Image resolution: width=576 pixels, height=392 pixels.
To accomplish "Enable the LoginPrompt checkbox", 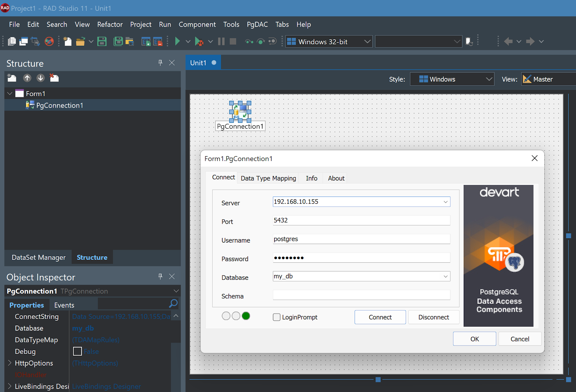I will [276, 317].
